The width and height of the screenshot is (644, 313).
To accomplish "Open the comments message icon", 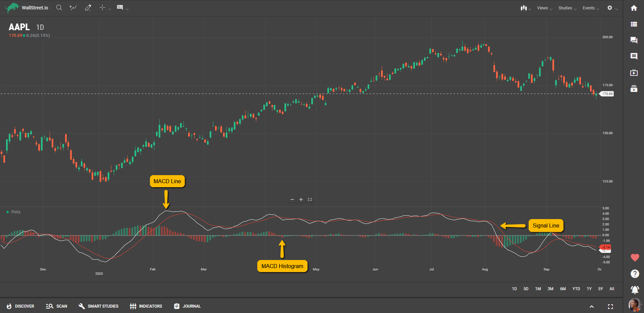I will pos(634,56).
